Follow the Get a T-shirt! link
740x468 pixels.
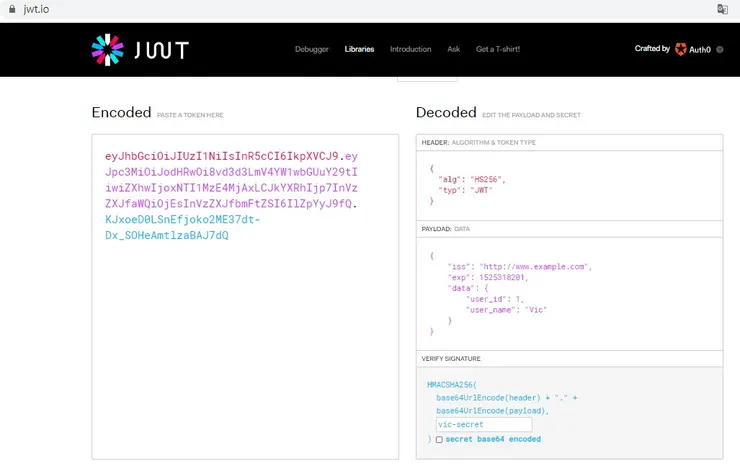[x=498, y=49]
